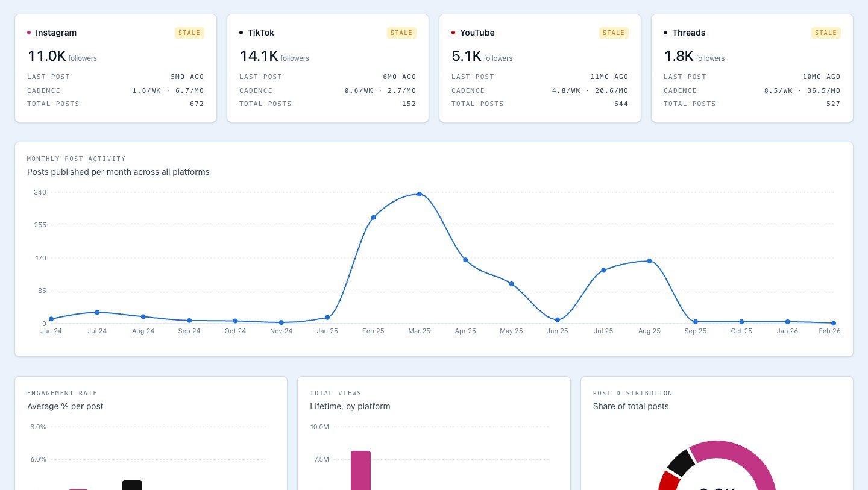Select the Jul 24 data point on the line
The image size is (868, 490).
[x=97, y=312]
